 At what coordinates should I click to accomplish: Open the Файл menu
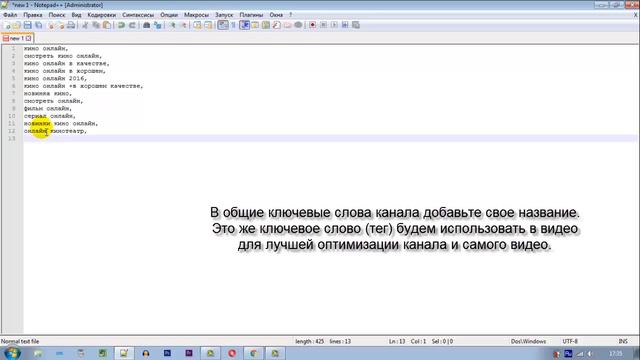tap(10, 15)
